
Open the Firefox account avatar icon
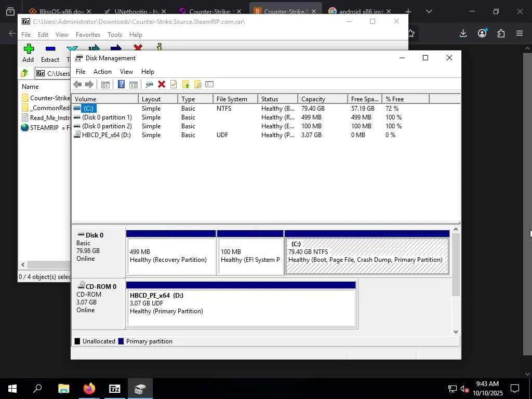pyautogui.click(x=482, y=33)
